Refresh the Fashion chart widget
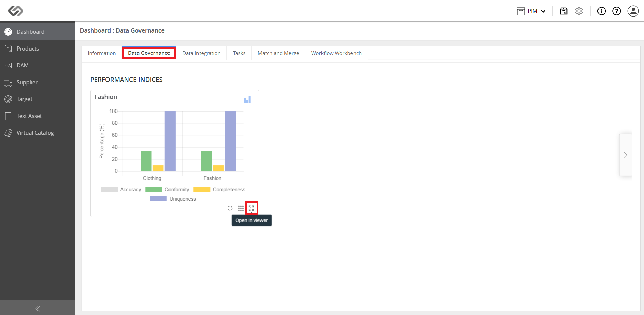Screen dimensions: 644x315 (230, 208)
